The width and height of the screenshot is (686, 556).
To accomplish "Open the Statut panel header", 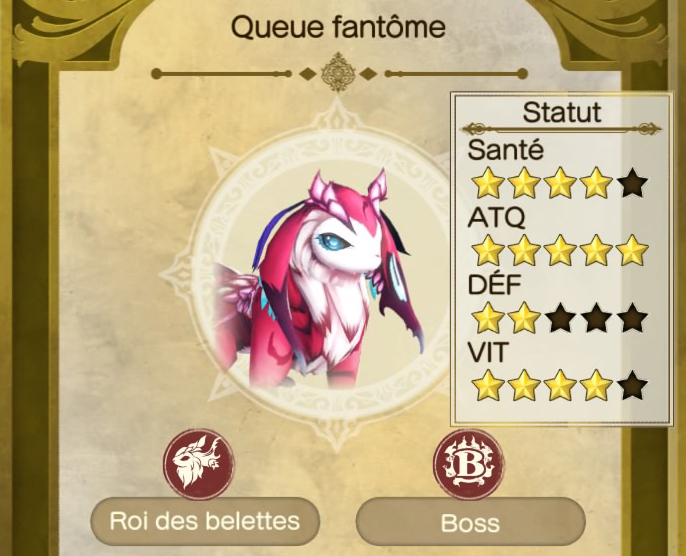I will (562, 112).
